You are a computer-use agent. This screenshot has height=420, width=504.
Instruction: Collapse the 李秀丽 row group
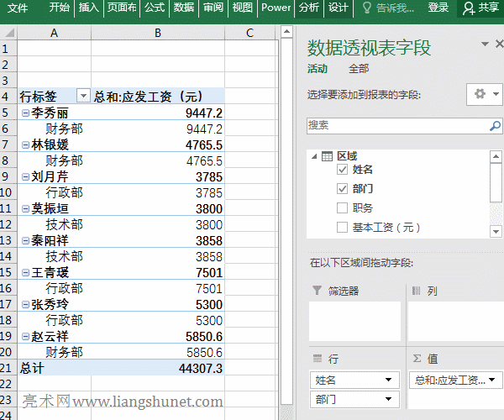[x=25, y=113]
